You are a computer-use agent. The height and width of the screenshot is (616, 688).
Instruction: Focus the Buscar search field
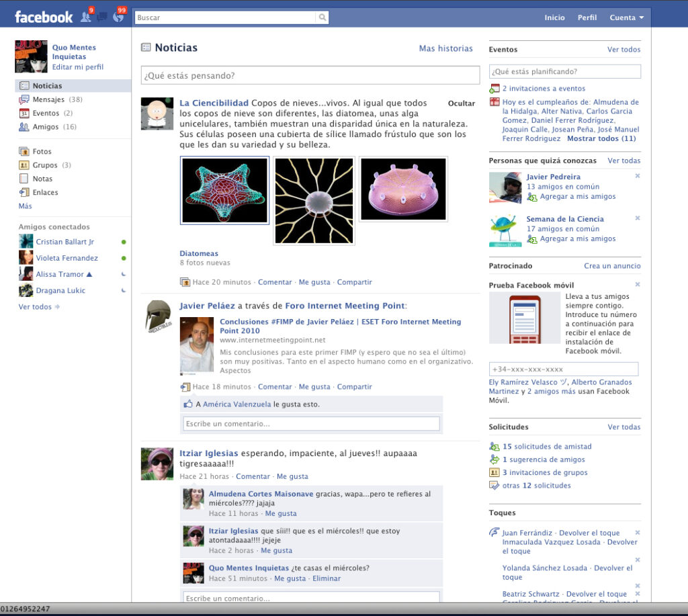pos(225,17)
